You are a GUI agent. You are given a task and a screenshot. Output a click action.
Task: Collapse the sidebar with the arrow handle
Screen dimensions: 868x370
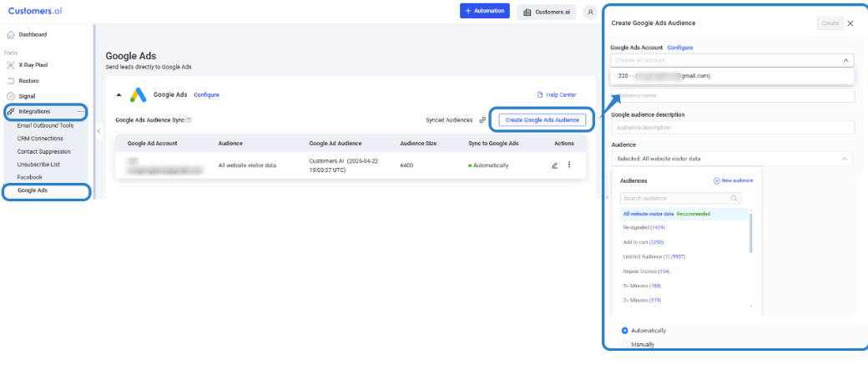pos(98,131)
